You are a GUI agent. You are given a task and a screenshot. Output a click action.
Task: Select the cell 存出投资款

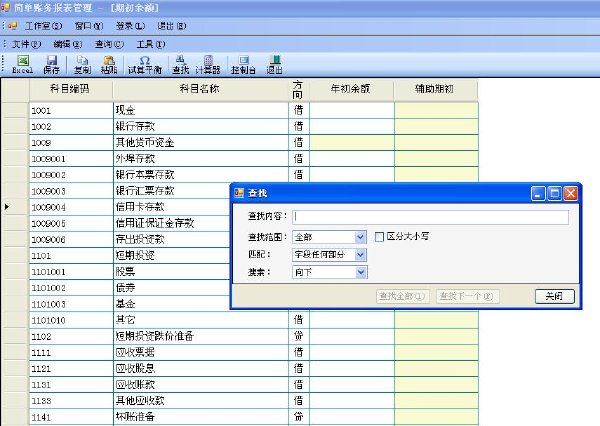[x=171, y=239]
